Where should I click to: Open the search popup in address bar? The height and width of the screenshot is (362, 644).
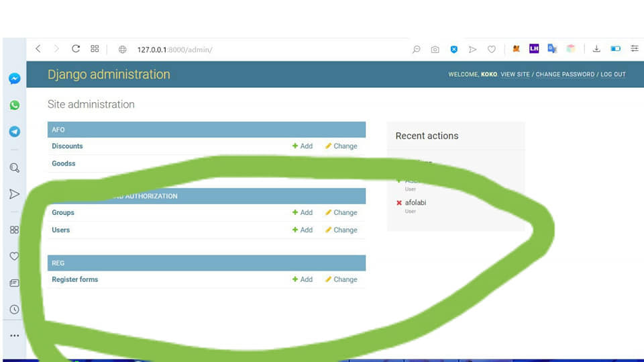tap(416, 50)
